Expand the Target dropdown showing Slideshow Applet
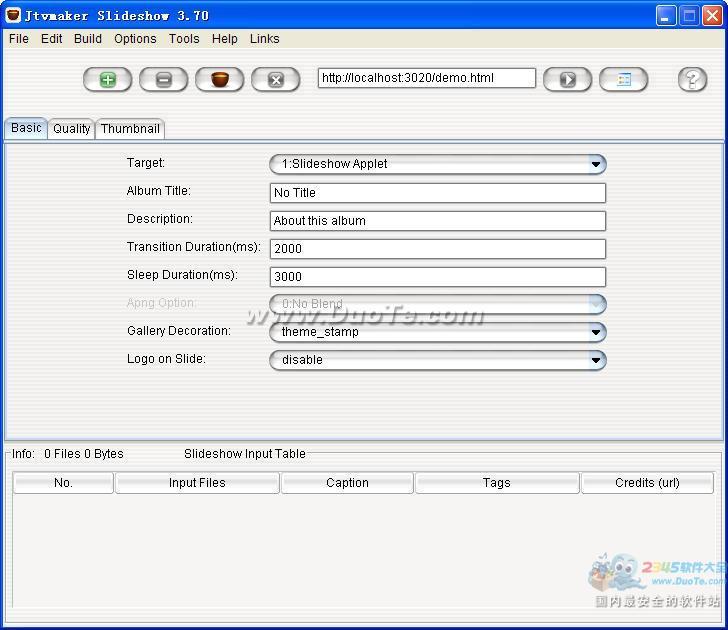Viewport: 728px width, 630px height. coord(438,164)
